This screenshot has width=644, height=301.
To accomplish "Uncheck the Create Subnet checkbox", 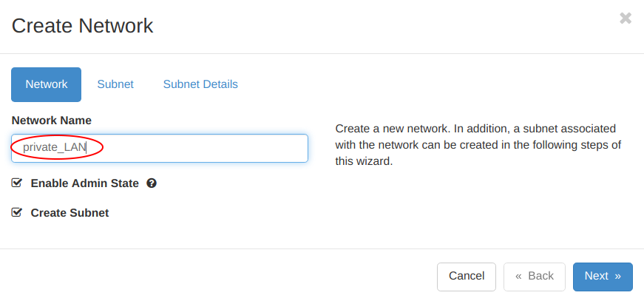I will (16, 212).
